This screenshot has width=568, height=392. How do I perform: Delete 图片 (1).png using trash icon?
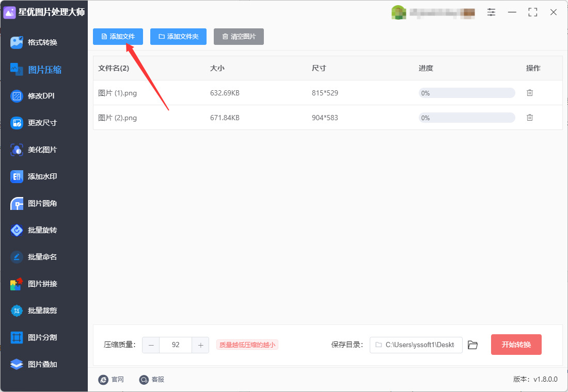[x=530, y=93]
